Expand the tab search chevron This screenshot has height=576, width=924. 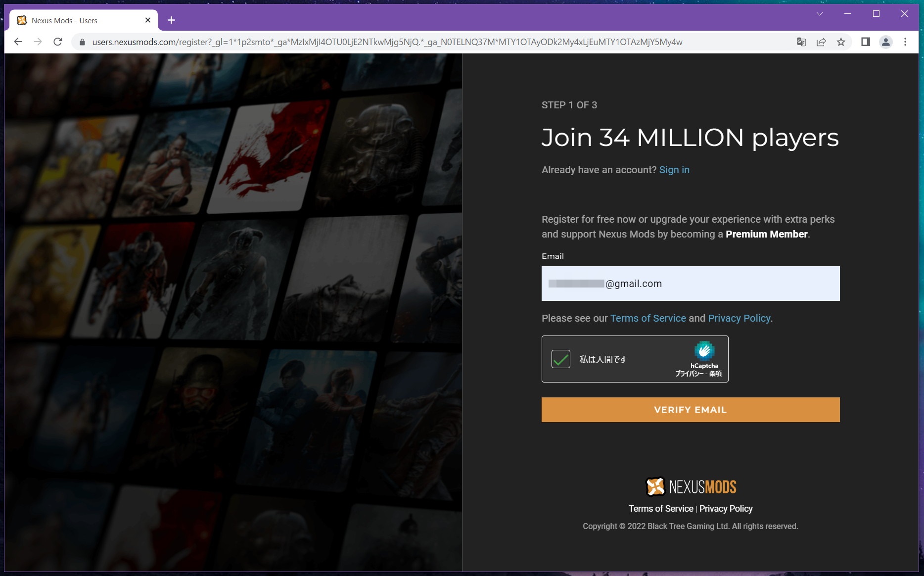click(820, 14)
